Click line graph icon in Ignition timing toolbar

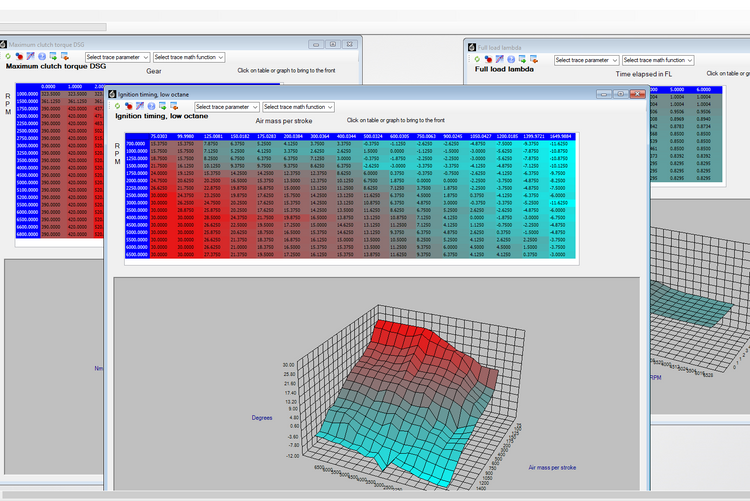tap(140, 106)
